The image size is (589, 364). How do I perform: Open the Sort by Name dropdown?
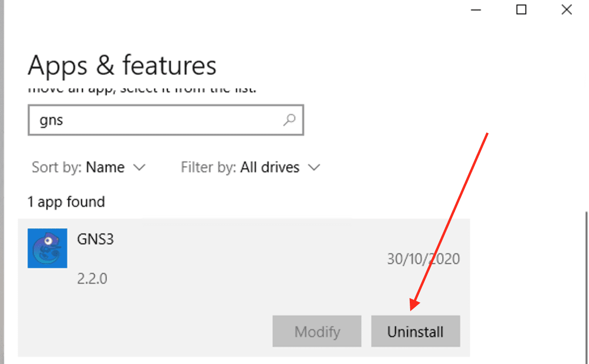(104, 167)
